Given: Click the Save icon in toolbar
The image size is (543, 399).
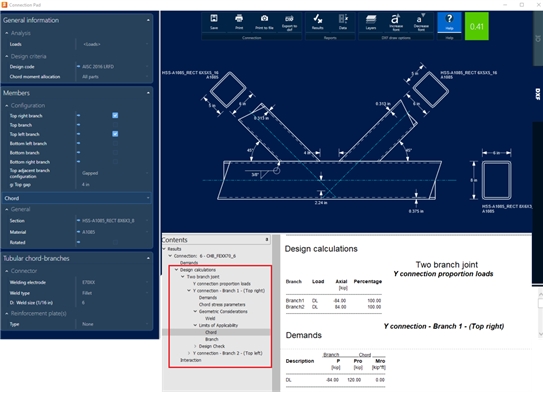Looking at the screenshot, I should tap(214, 22).
